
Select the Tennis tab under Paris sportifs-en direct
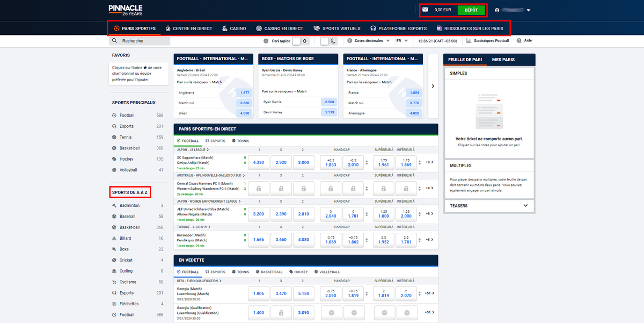click(240, 141)
